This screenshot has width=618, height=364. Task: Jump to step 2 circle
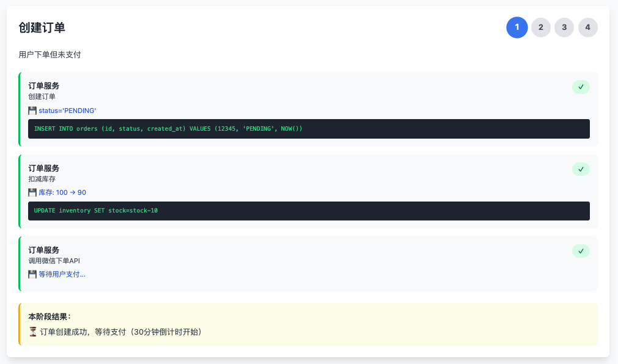(x=540, y=27)
